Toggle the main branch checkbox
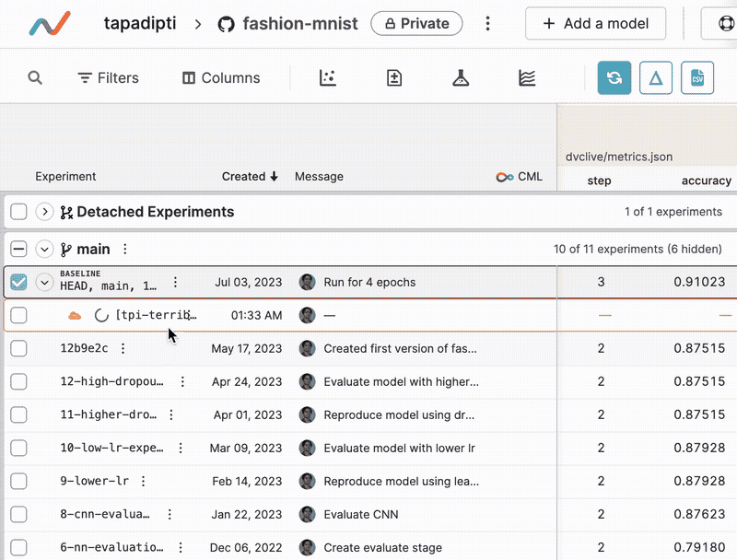This screenshot has width=737, height=560. 18,249
